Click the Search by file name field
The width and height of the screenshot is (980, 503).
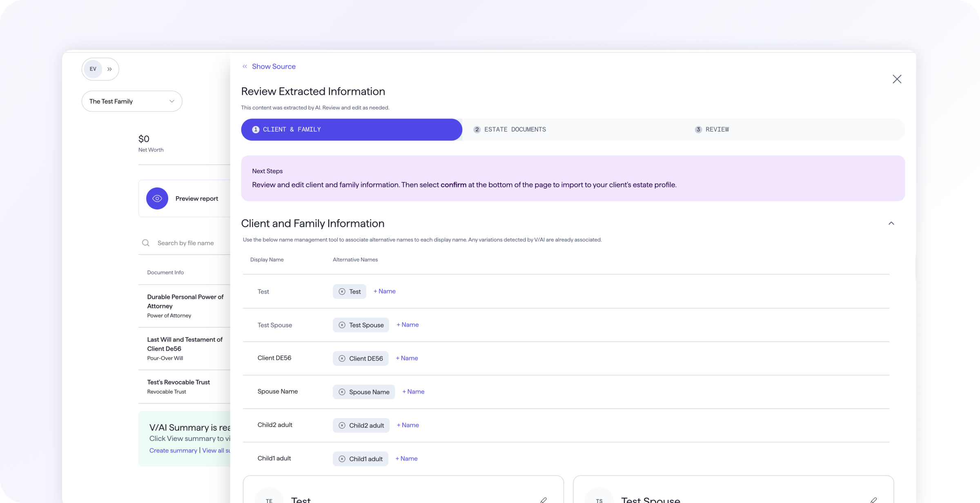click(x=186, y=243)
